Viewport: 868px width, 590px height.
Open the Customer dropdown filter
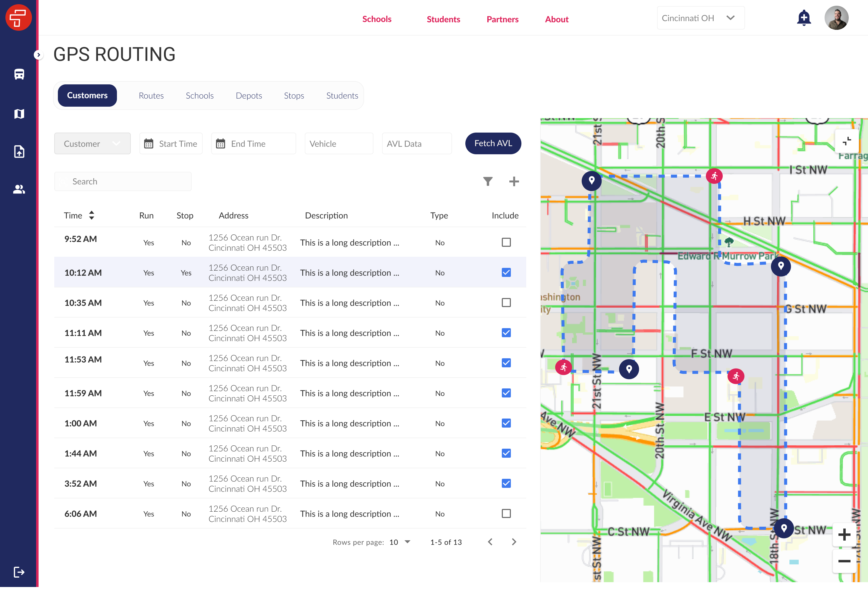pos(92,143)
